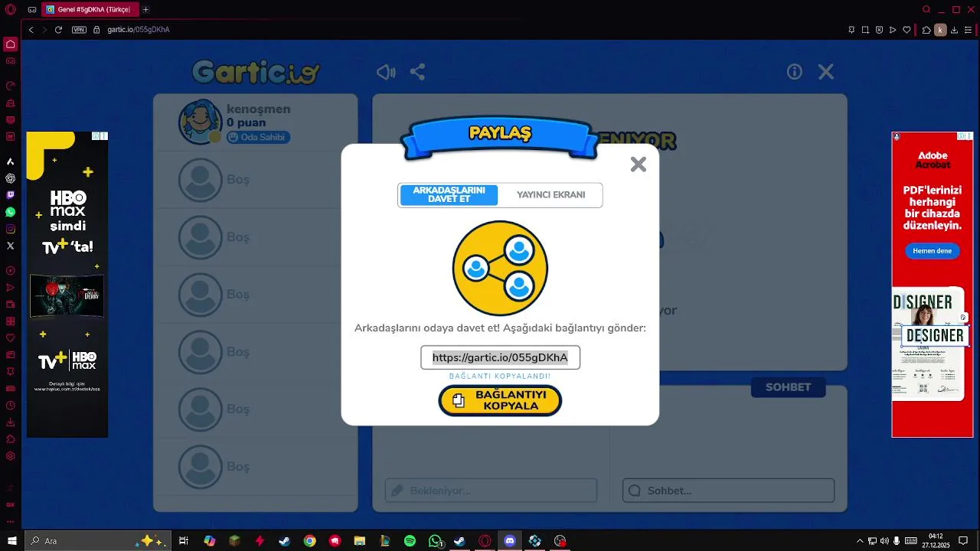Open browser downloads icon in toolbar
Screen dimensions: 980x551
[955, 30]
